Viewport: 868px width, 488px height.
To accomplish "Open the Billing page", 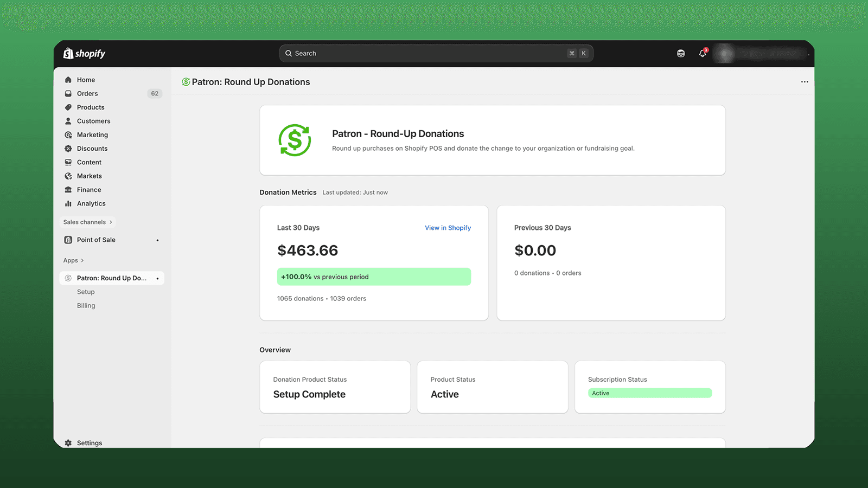I will [x=86, y=305].
